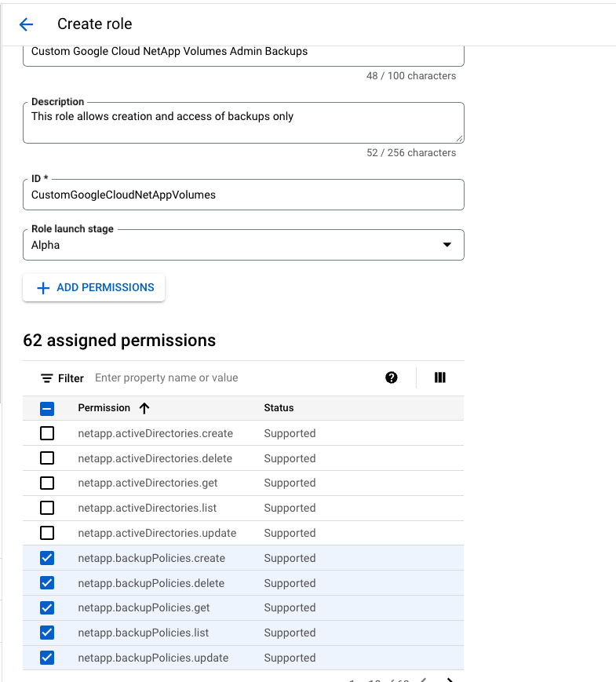Check netapp.activeDirectories.create permission
616x682 pixels.
coord(47,433)
